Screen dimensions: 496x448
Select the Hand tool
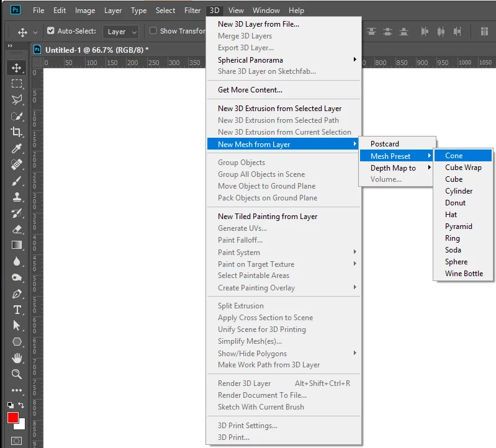[16, 358]
